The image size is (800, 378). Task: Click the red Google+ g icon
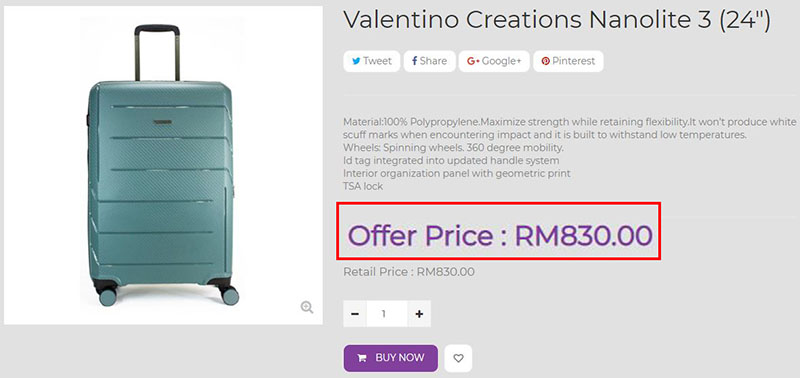point(473,61)
